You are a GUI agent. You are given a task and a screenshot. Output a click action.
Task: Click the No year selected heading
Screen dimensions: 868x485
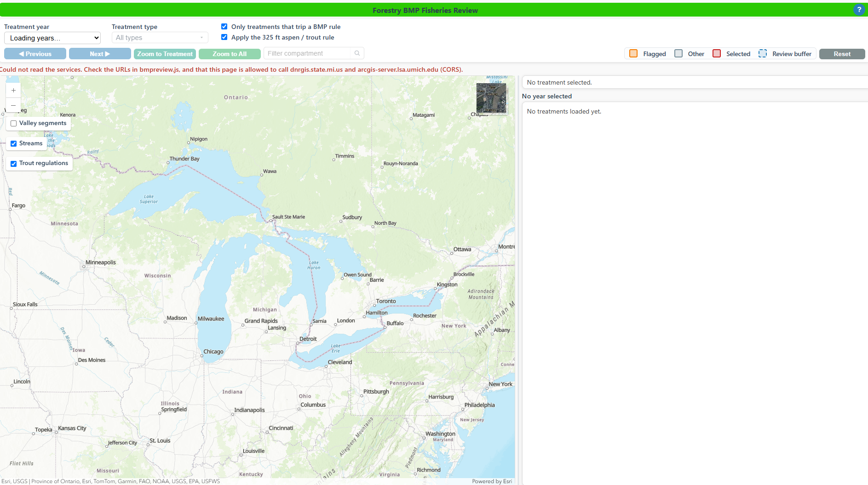pos(547,96)
